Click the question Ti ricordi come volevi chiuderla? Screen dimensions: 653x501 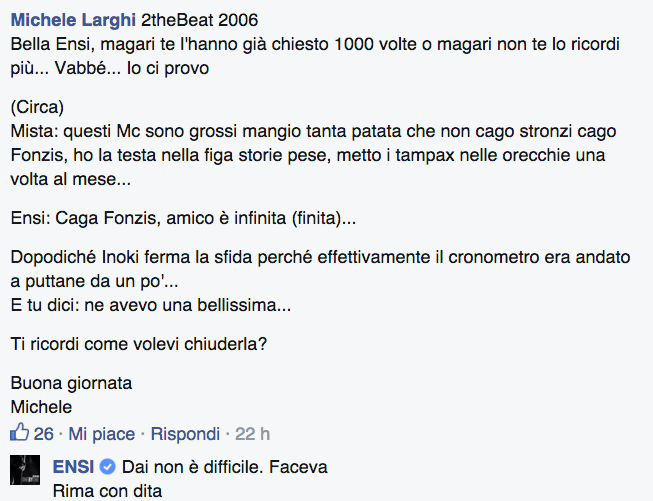click(x=139, y=344)
